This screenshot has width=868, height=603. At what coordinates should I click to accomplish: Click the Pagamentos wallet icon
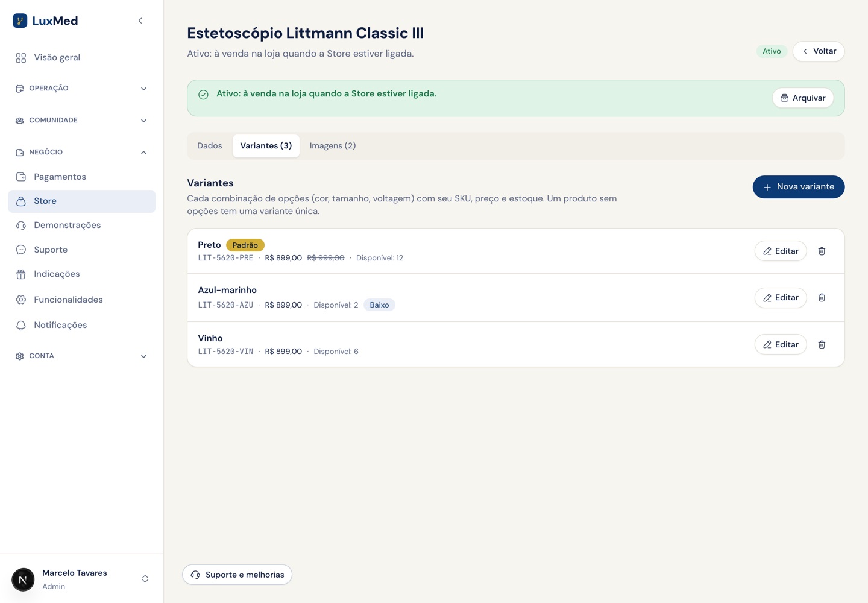21,177
